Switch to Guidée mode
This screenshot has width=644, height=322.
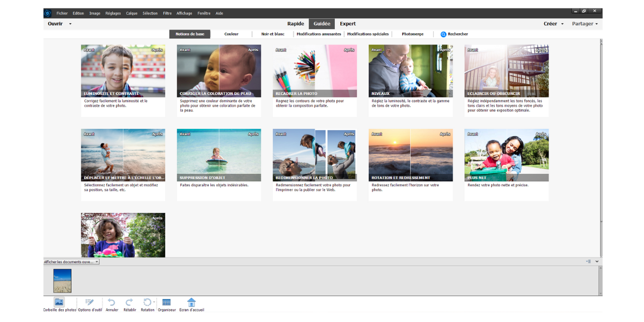click(x=322, y=24)
